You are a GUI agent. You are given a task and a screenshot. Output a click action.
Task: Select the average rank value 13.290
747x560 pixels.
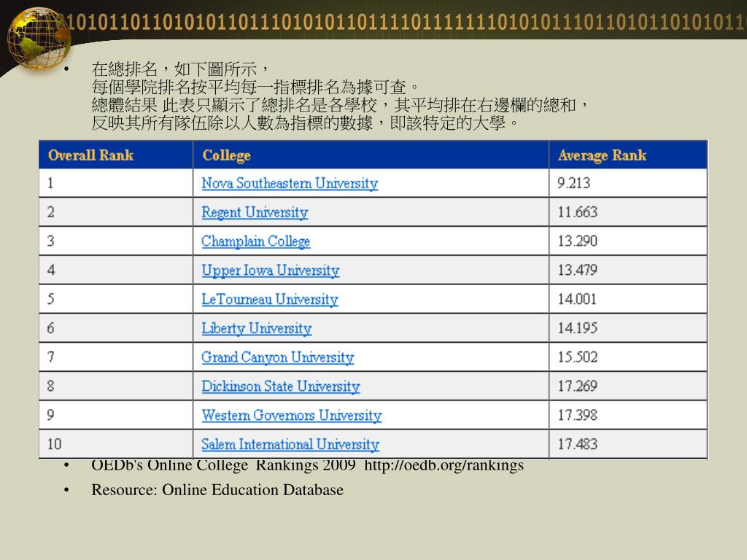578,241
